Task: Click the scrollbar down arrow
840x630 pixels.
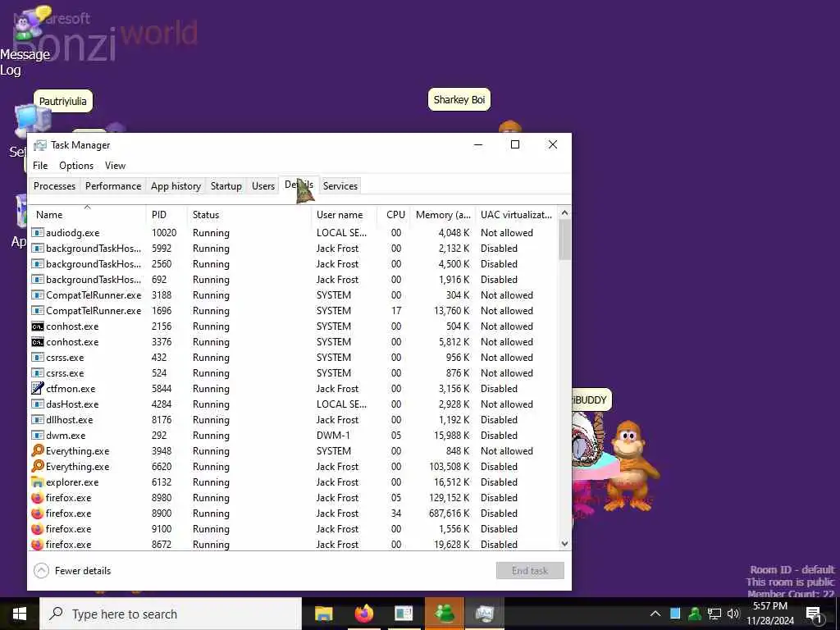Action: tap(564, 544)
